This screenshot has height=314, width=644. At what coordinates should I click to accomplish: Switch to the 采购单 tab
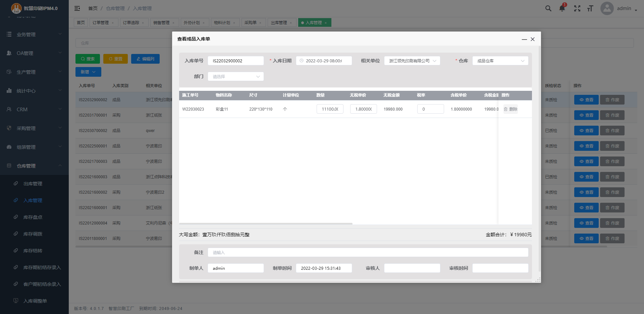[250, 23]
